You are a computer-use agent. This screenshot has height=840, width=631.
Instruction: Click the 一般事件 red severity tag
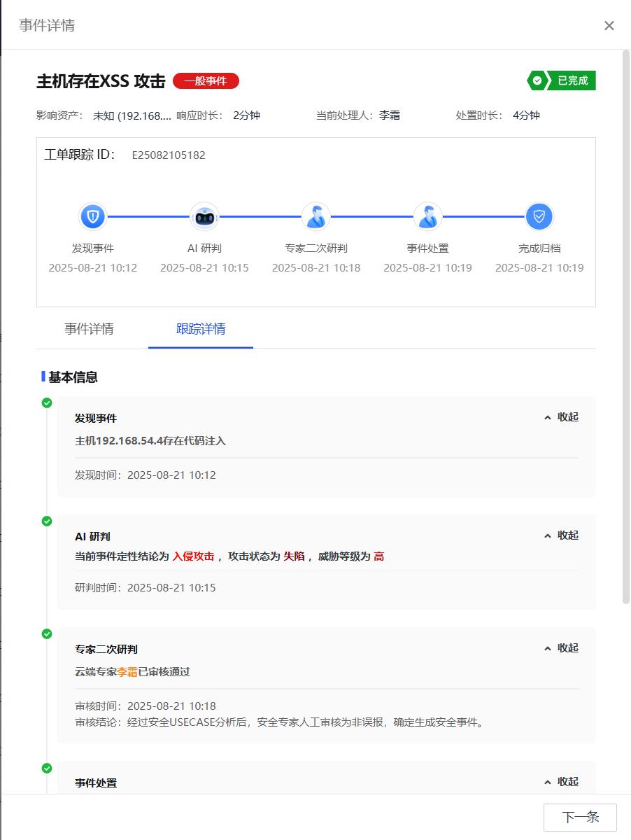click(x=206, y=81)
